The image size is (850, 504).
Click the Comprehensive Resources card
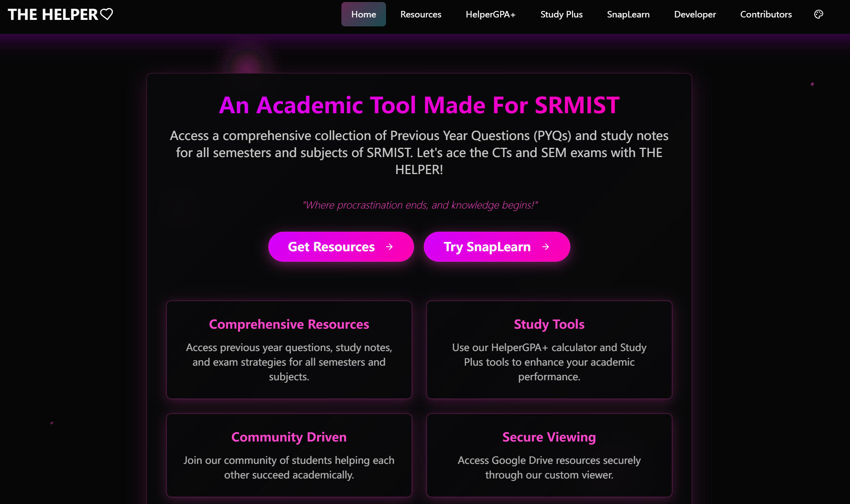coord(289,349)
